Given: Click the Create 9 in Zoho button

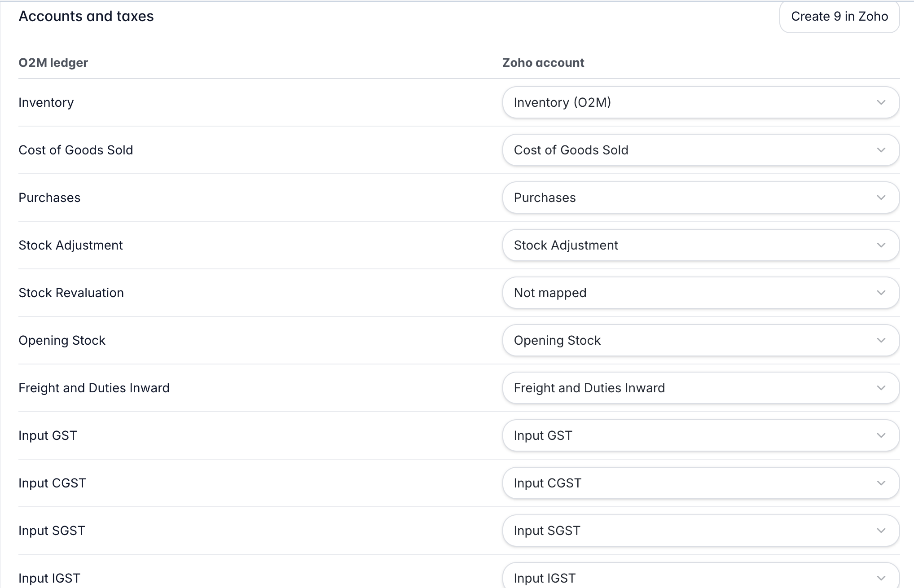Looking at the screenshot, I should (839, 17).
